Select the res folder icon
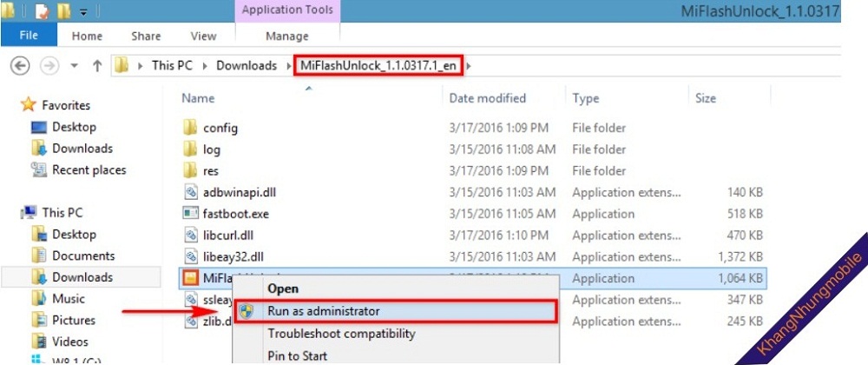 (190, 171)
